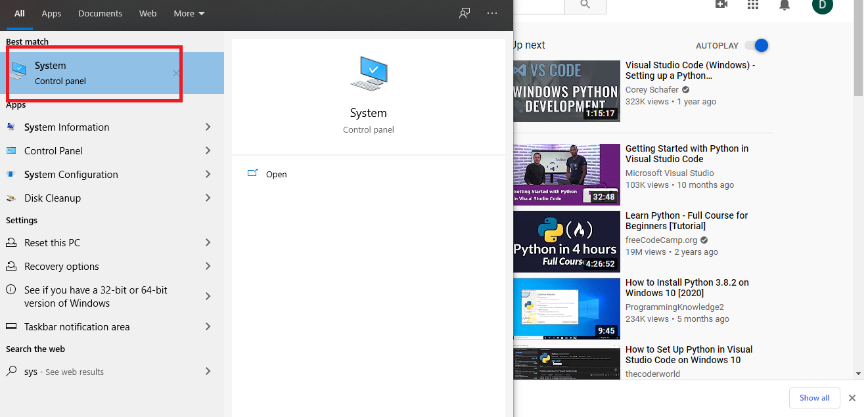The height and width of the screenshot is (417, 868).
Task: Open the YouTube notifications bell
Action: [784, 5]
